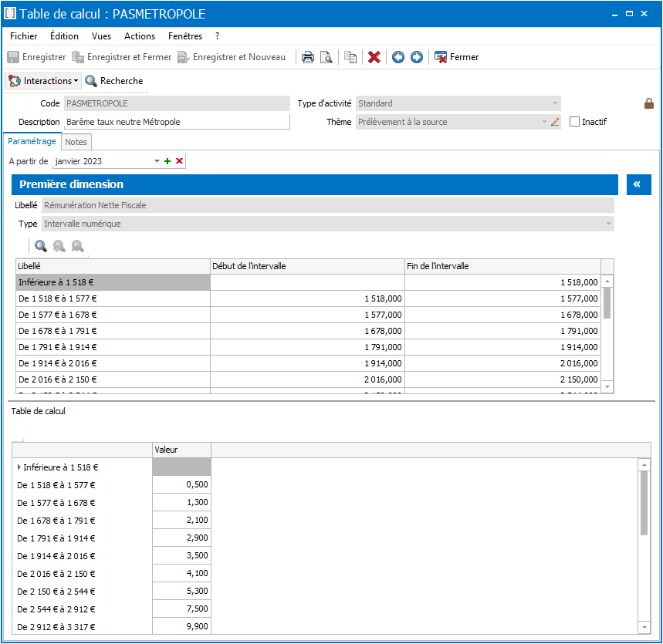Open print preview icon
Screen dimensions: 663x644
click(326, 57)
